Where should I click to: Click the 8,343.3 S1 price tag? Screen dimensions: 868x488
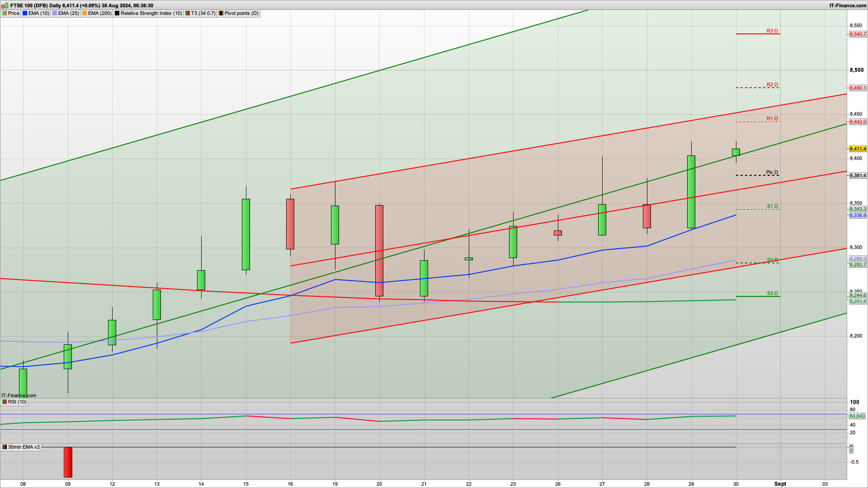[x=858, y=209]
